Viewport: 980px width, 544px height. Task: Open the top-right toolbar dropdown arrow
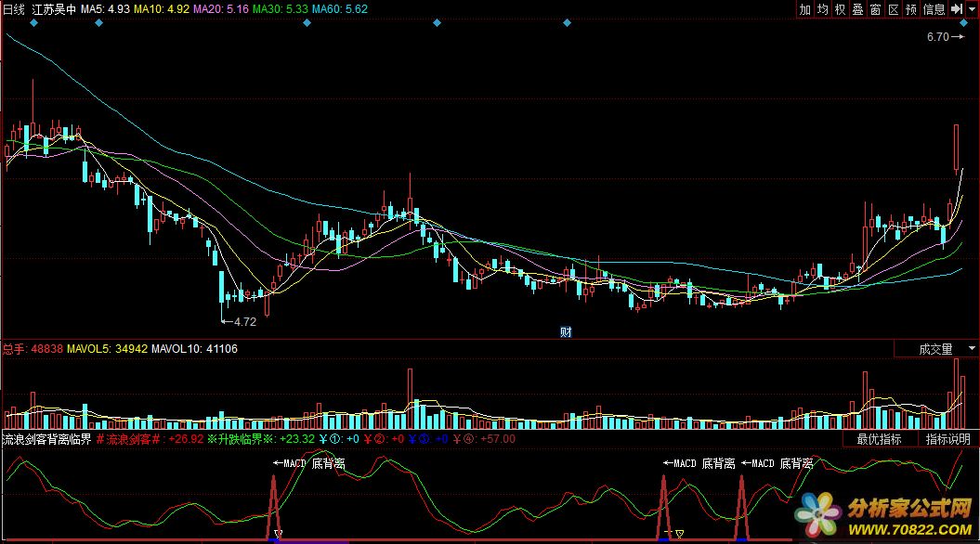coord(972,9)
